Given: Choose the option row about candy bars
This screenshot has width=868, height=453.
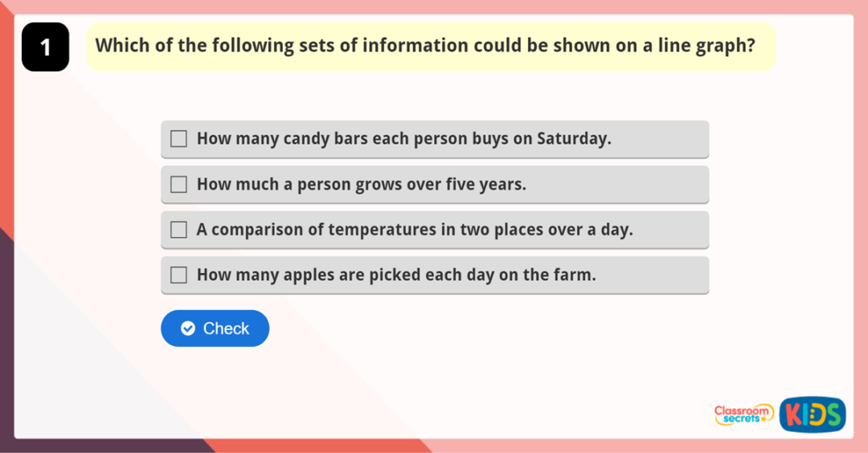Looking at the screenshot, I should 435,139.
